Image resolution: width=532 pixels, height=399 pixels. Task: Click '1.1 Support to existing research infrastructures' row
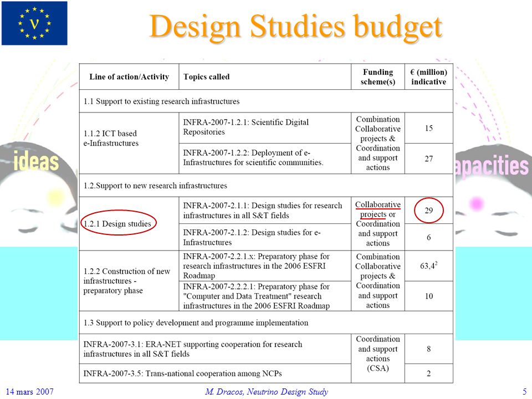point(266,101)
